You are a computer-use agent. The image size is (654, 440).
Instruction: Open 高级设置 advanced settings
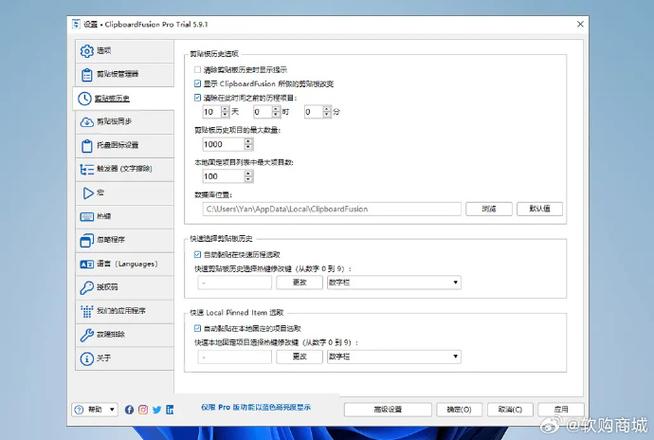[388, 410]
